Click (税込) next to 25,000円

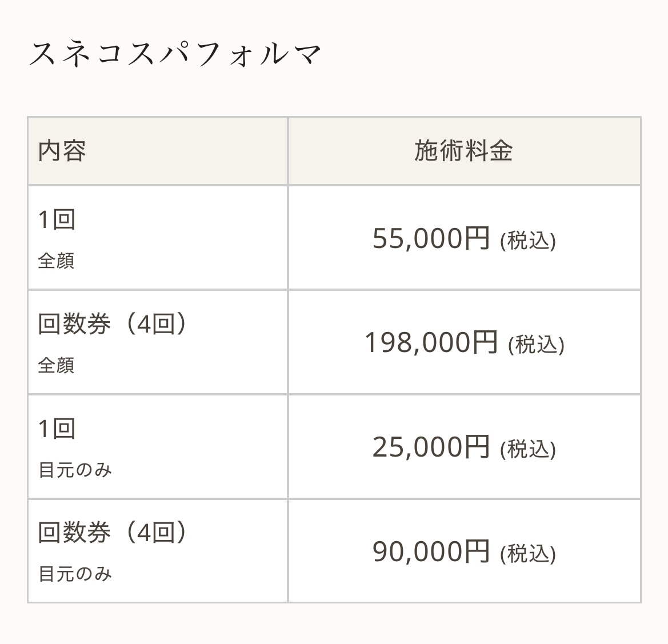click(x=528, y=449)
